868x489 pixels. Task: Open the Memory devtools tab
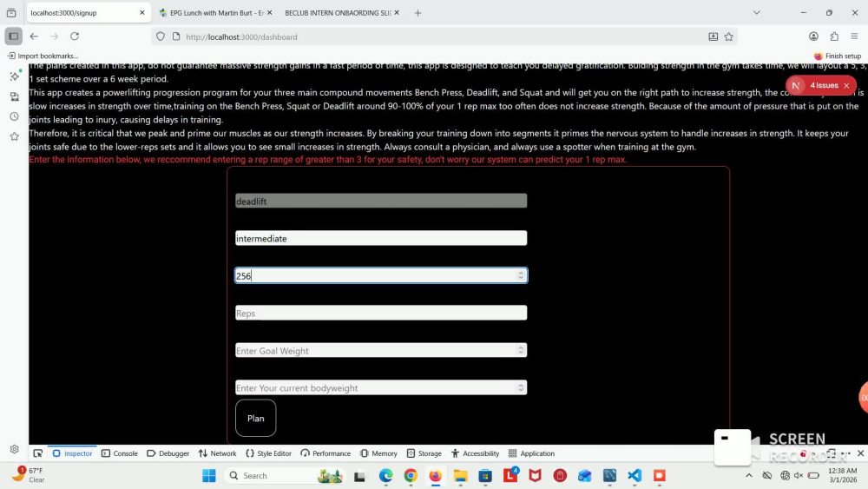pos(378,453)
